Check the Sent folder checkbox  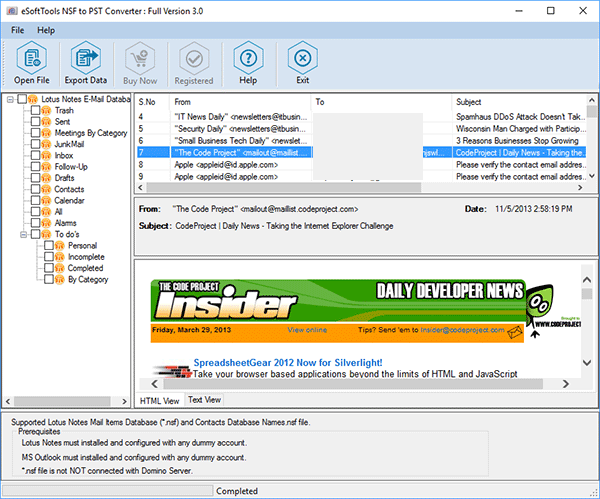[x=35, y=122]
